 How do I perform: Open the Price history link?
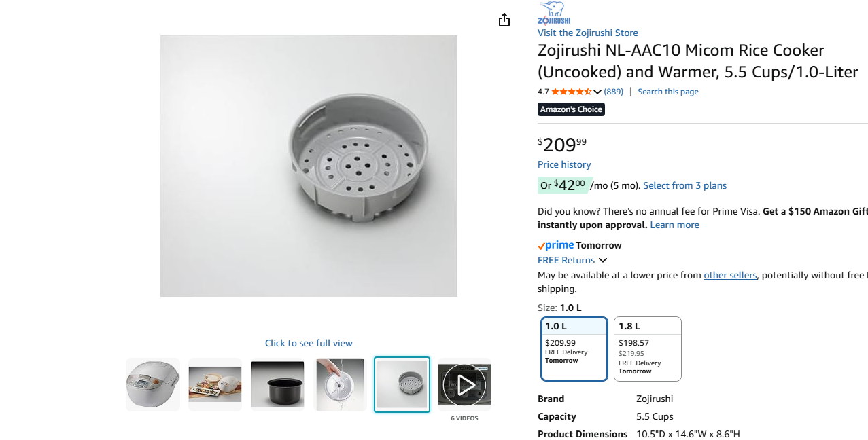564,164
